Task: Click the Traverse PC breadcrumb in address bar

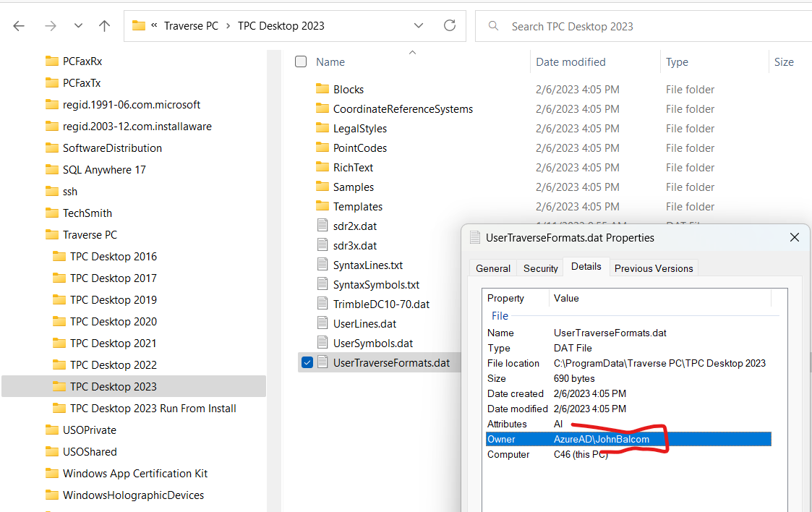Action: [x=191, y=26]
